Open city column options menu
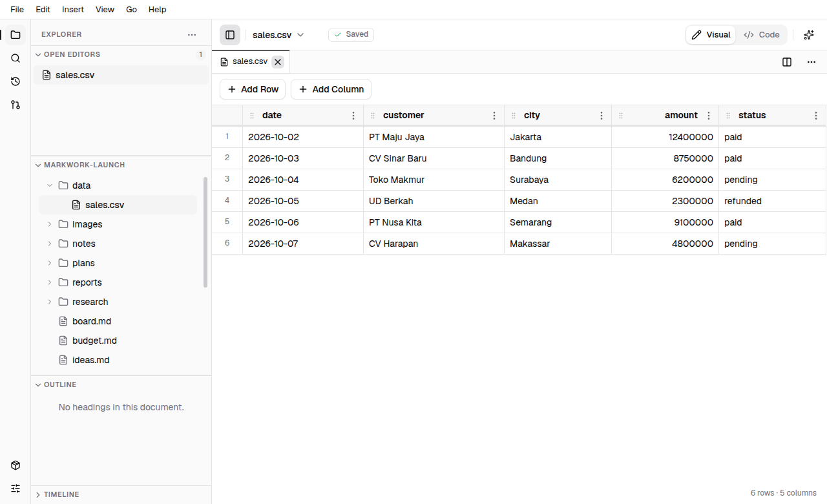Image resolution: width=827 pixels, height=504 pixels. (x=602, y=116)
